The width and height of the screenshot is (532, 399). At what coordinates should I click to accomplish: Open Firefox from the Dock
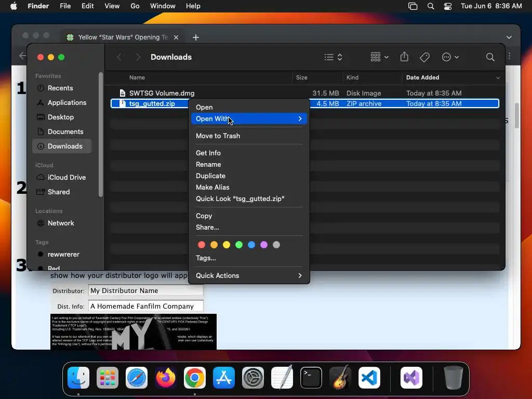pyautogui.click(x=166, y=378)
